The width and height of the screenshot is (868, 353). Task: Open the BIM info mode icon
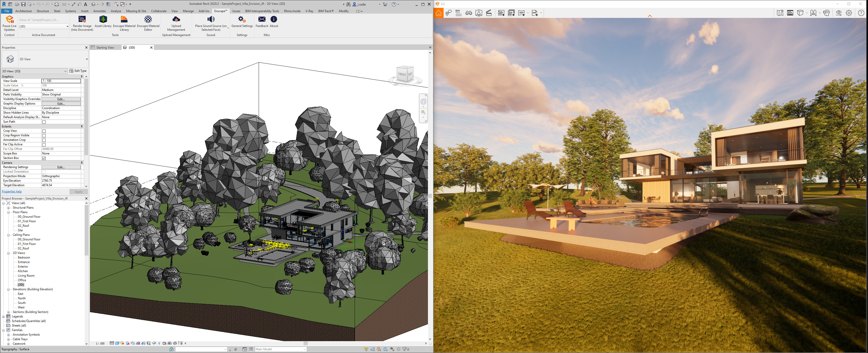coord(458,13)
